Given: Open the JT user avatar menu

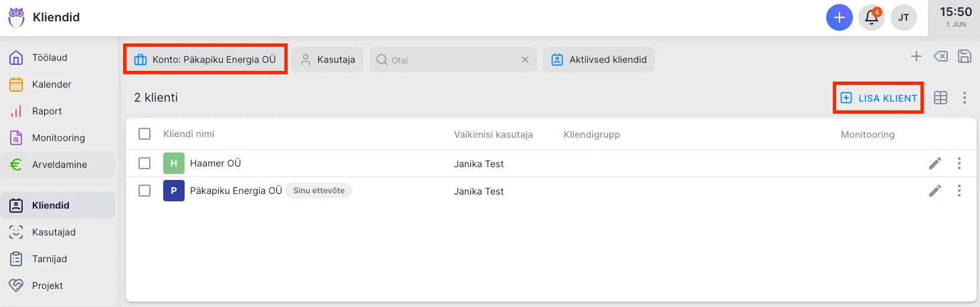Looking at the screenshot, I should [904, 17].
